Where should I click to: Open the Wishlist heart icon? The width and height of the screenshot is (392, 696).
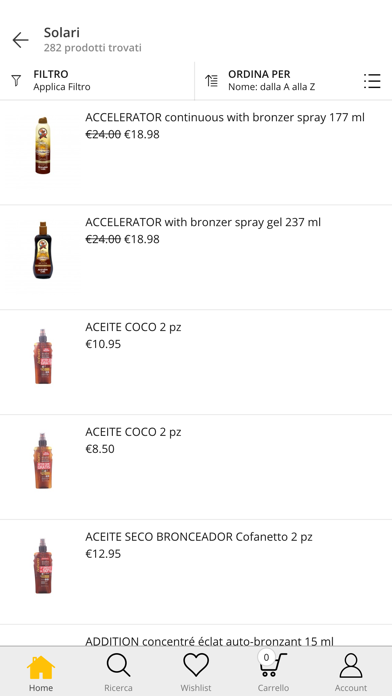click(196, 665)
